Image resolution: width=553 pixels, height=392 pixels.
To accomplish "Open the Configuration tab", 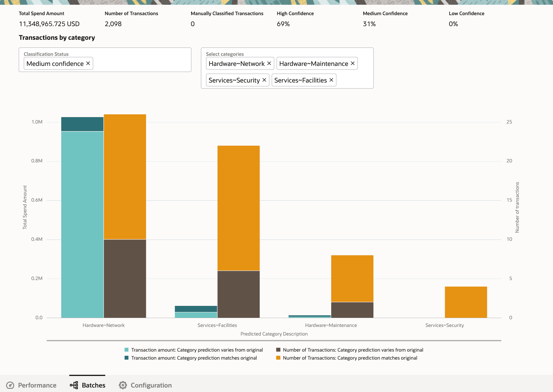I will [145, 385].
